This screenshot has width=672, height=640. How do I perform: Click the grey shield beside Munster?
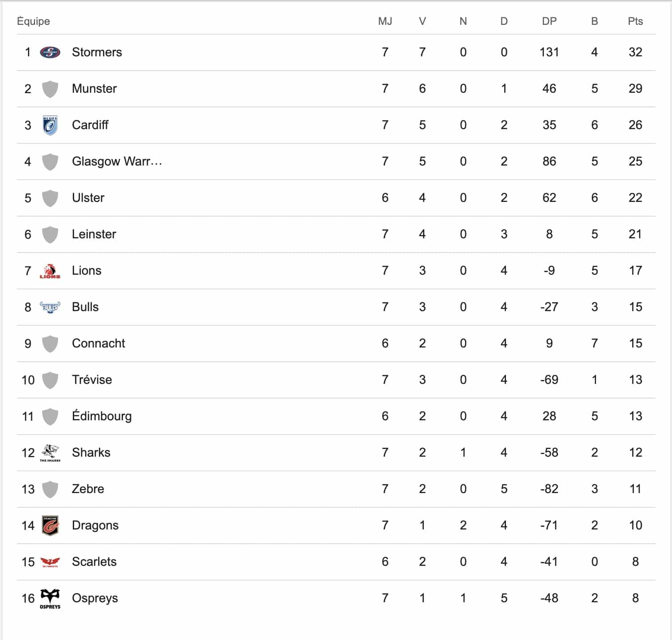tap(50, 89)
